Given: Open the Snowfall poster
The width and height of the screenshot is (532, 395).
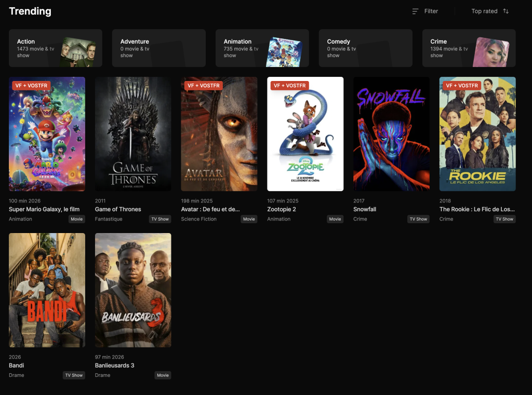Looking at the screenshot, I should pyautogui.click(x=392, y=134).
